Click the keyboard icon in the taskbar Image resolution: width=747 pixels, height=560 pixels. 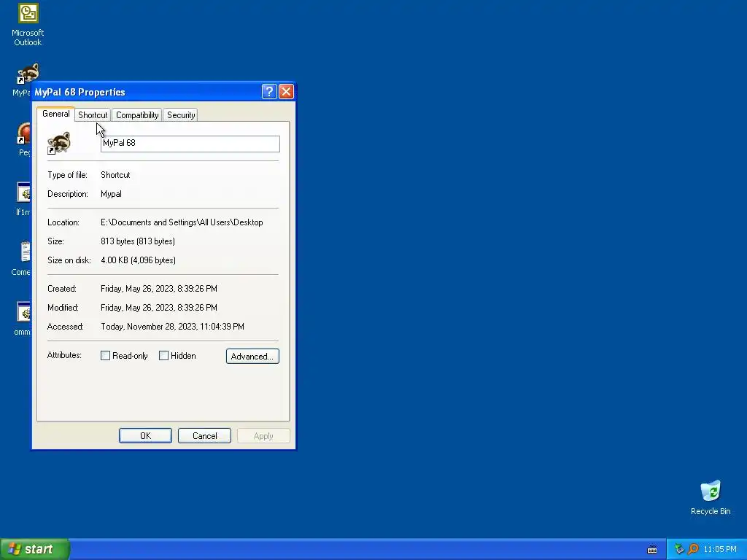coord(652,550)
